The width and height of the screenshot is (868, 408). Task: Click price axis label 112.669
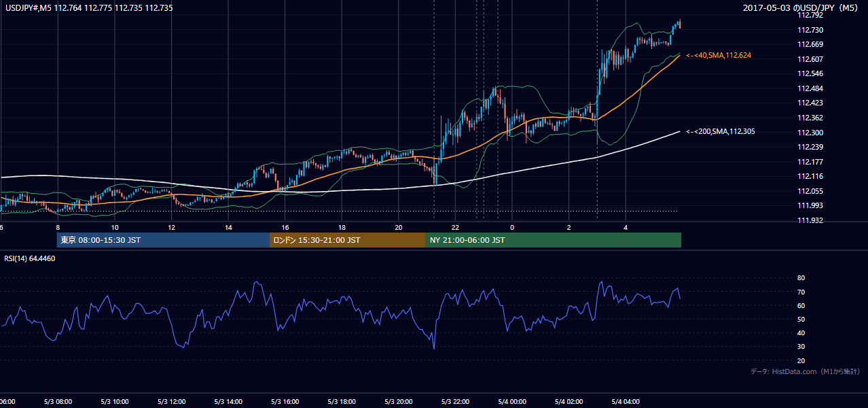point(810,44)
